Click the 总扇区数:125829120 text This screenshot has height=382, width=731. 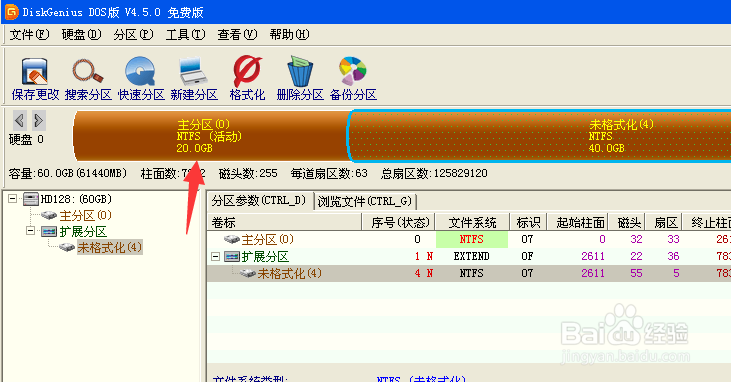(x=434, y=174)
